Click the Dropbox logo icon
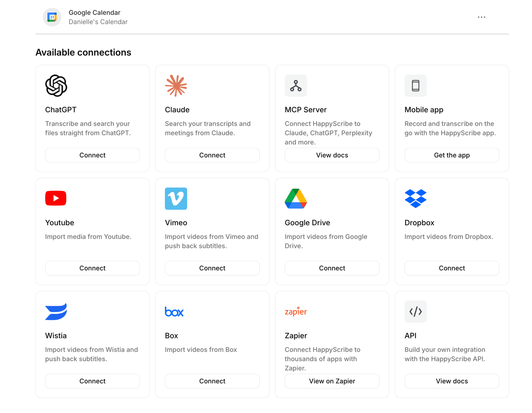Viewport: 532px width, 413px height. 415,199
